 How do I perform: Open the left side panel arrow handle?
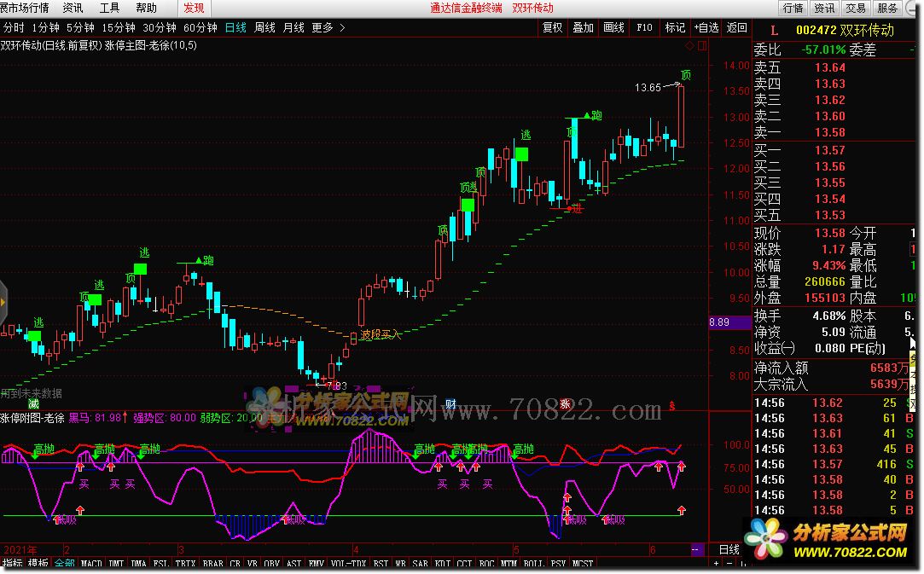tap(3, 302)
